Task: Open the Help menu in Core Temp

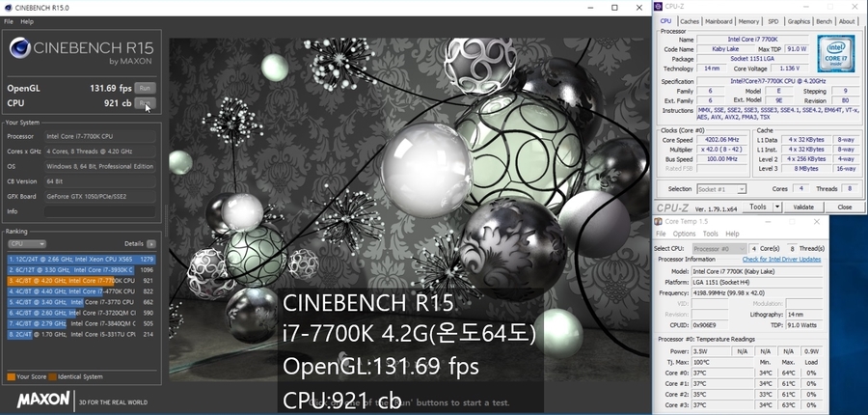Action: click(732, 234)
